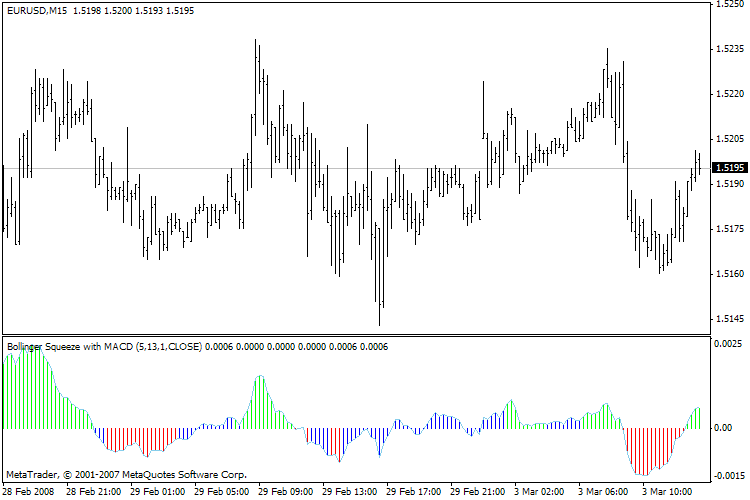
Task: Click the -0.0015 indicator scale value
Action: tap(729, 476)
